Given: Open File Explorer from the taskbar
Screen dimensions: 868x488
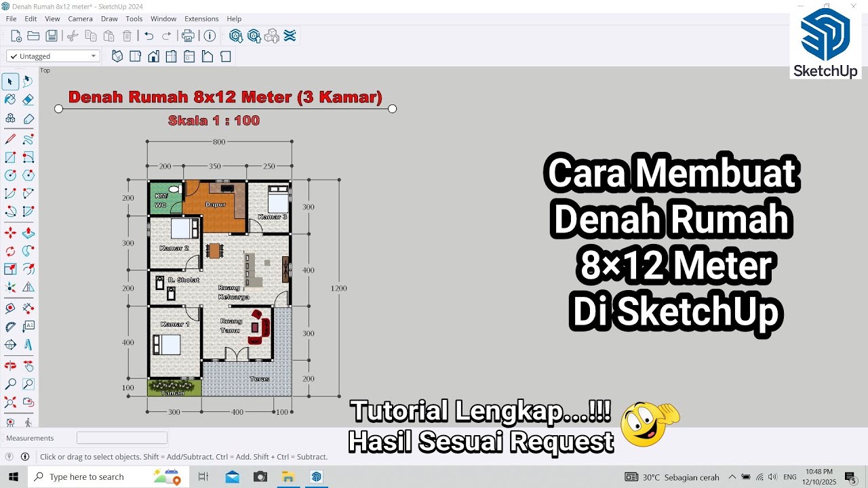Looking at the screenshot, I should point(288,476).
